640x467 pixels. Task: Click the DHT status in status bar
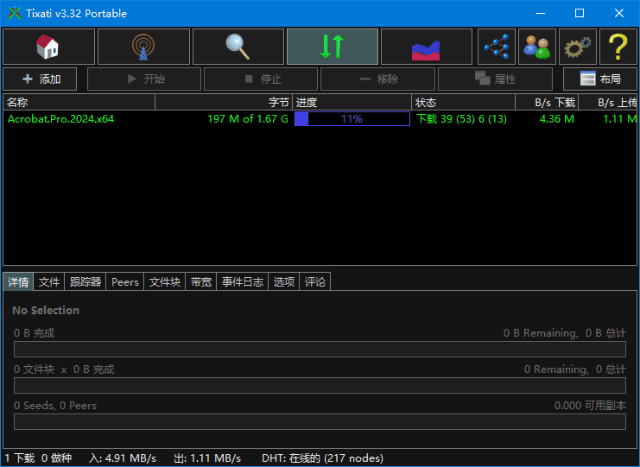tap(322, 458)
